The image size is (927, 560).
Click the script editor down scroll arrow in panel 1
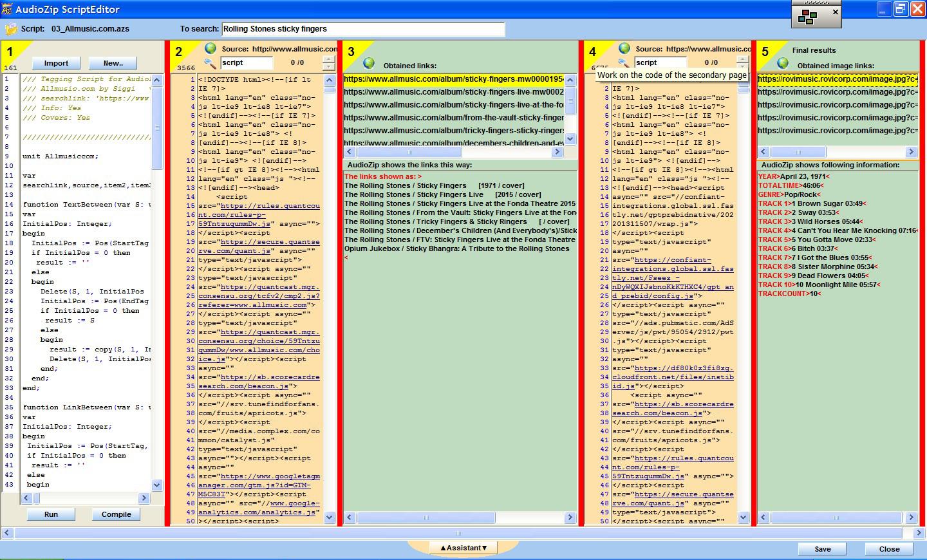click(x=158, y=485)
